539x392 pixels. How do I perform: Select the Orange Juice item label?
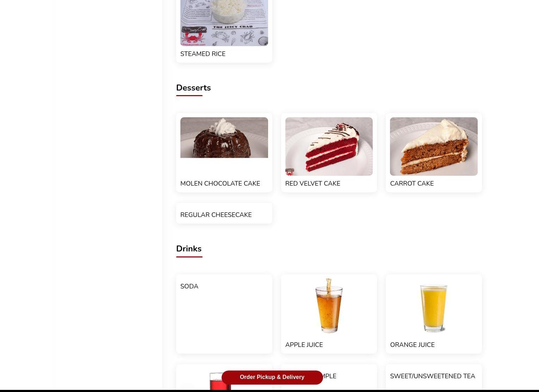tap(412, 345)
